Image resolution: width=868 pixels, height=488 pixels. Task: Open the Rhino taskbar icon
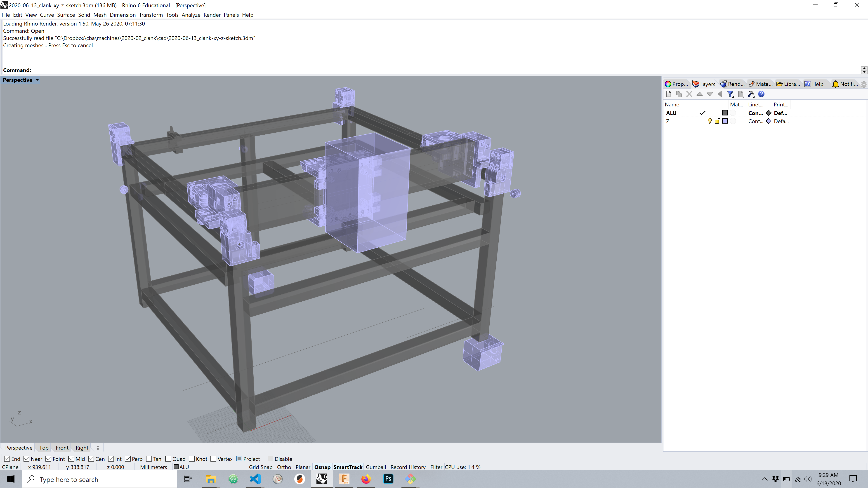tap(322, 479)
